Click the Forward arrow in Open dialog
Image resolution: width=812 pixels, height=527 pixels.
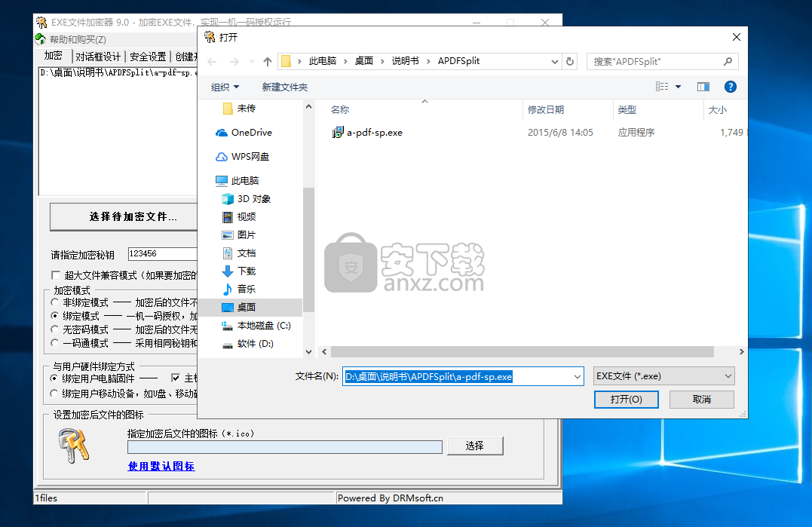pyautogui.click(x=234, y=62)
